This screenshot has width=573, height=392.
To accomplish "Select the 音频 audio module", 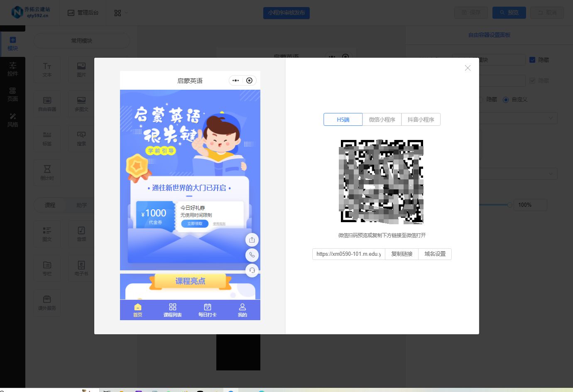I will (81, 234).
